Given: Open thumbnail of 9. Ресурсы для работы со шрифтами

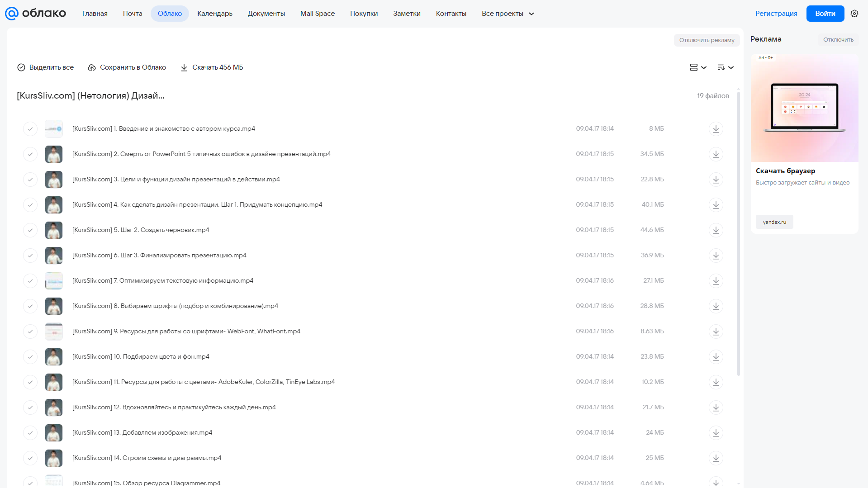Looking at the screenshot, I should [54, 332].
